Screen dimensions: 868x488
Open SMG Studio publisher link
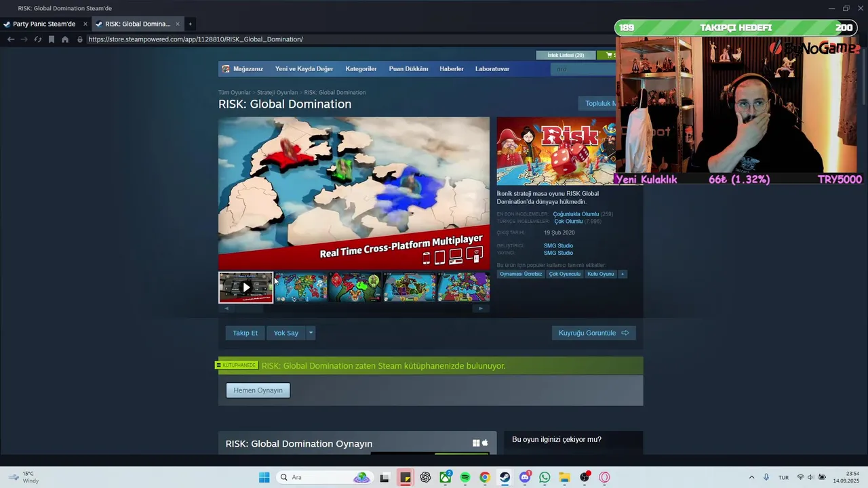coord(558,253)
